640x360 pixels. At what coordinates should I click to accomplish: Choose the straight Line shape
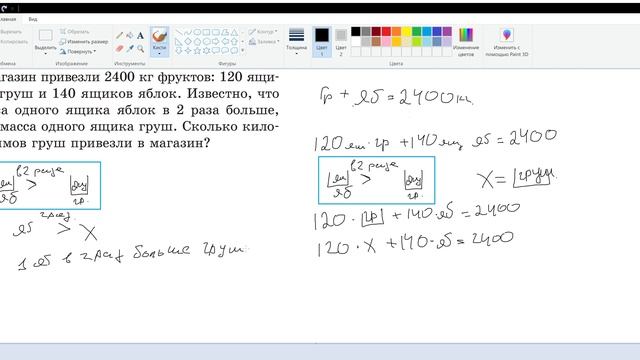pos(179,32)
